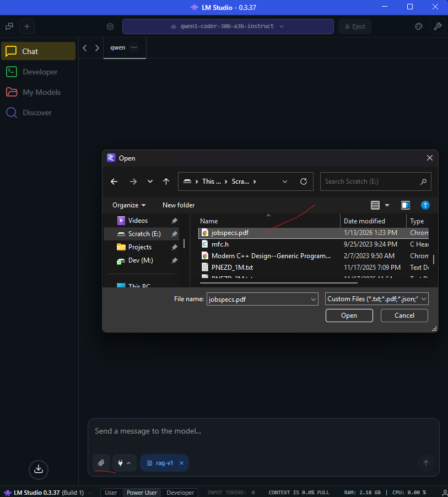The width and height of the screenshot is (448, 497).
Task: Click the paperclip attach file icon
Action: click(x=101, y=463)
